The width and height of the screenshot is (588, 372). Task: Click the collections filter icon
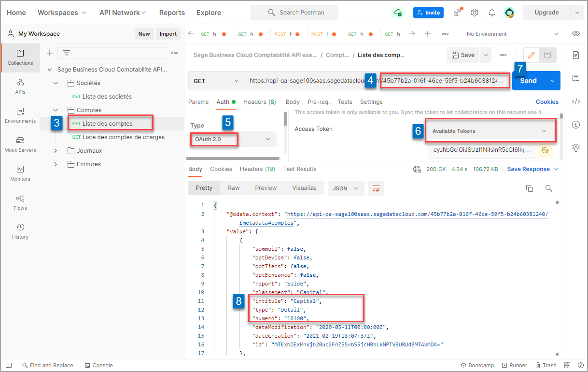tap(67, 53)
